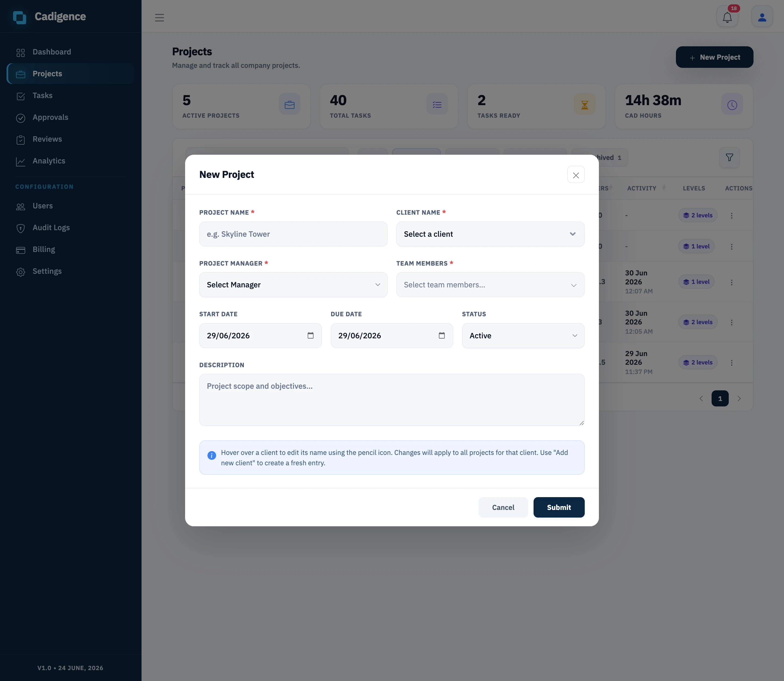784x681 pixels.
Task: Click the info icon in the client hint
Action: click(x=212, y=455)
